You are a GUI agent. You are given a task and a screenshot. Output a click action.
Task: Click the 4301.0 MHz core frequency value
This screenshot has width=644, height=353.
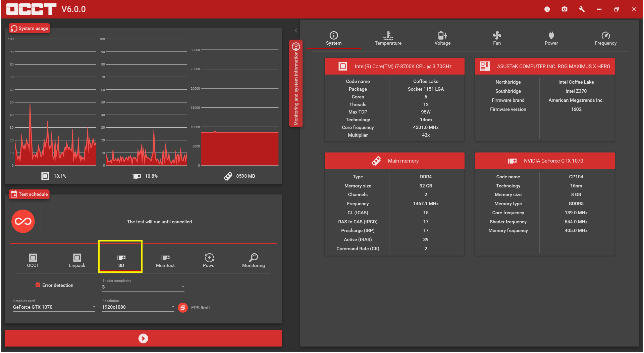coord(426,127)
